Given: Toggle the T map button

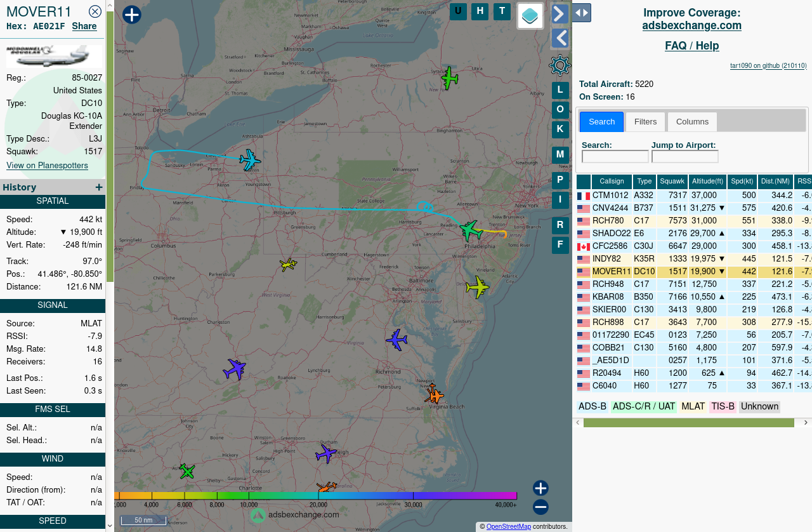Looking at the screenshot, I should coord(502,11).
